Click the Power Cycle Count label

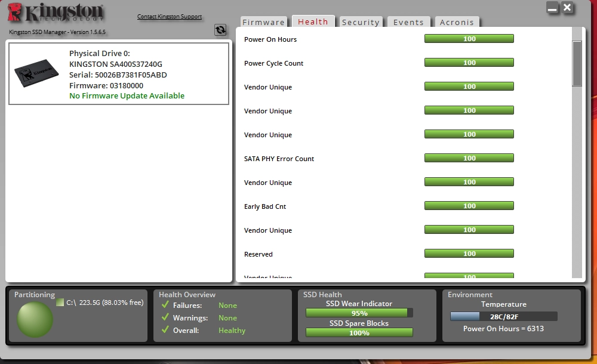(274, 63)
